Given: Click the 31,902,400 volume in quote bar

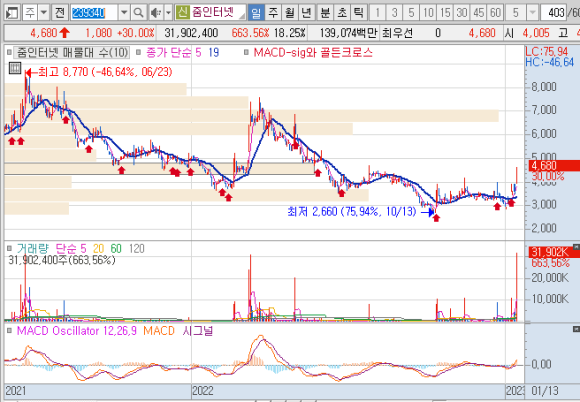Looking at the screenshot, I should click(191, 33).
